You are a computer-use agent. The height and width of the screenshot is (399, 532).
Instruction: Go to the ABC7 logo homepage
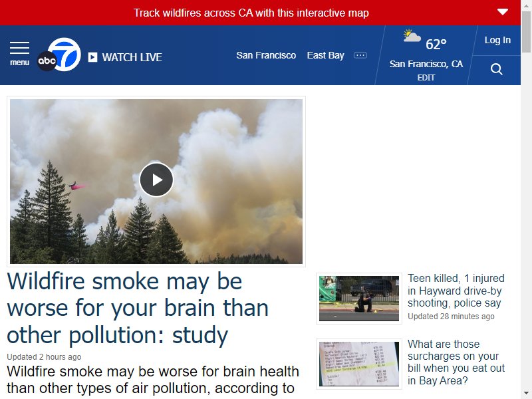59,55
